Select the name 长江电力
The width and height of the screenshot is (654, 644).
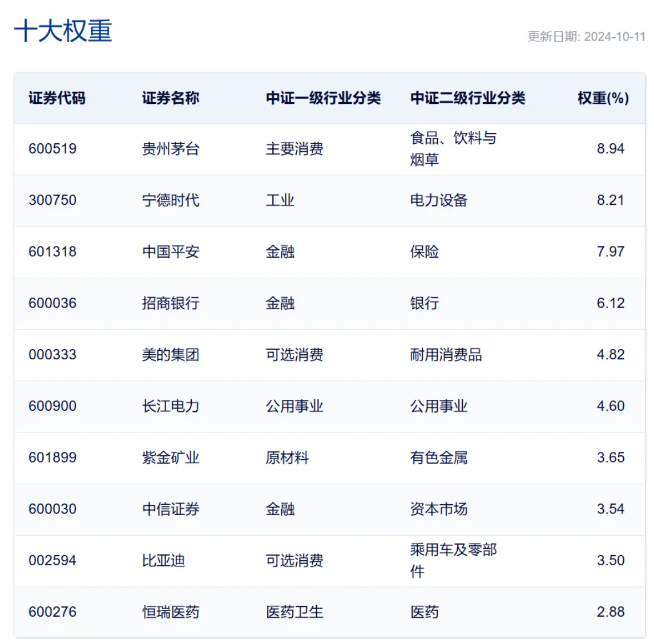coord(171,406)
